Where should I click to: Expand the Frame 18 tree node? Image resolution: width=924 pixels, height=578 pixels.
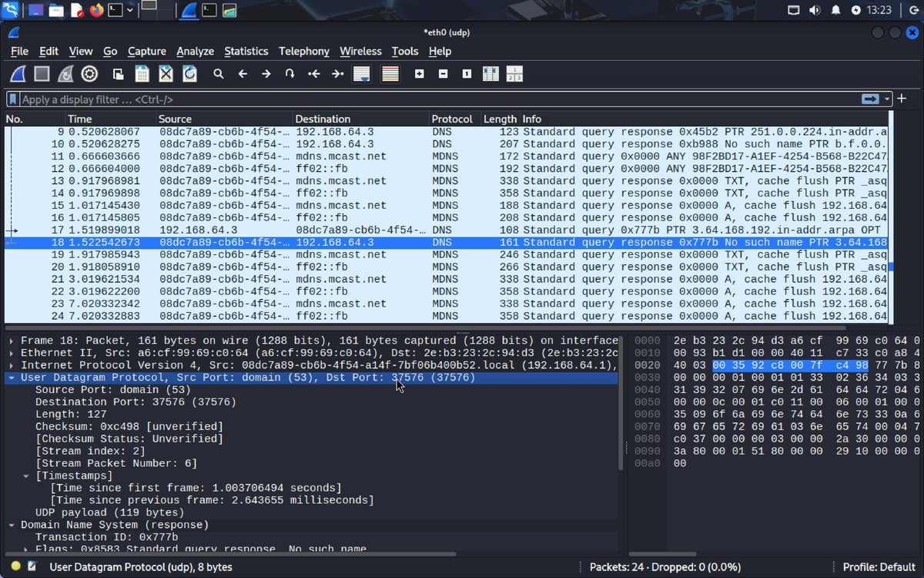pyautogui.click(x=12, y=341)
